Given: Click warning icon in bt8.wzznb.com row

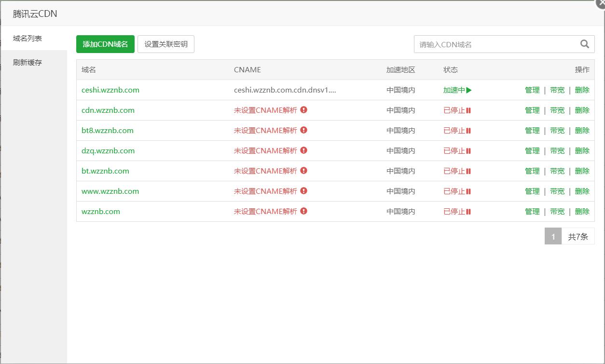Looking at the screenshot, I should 303,130.
